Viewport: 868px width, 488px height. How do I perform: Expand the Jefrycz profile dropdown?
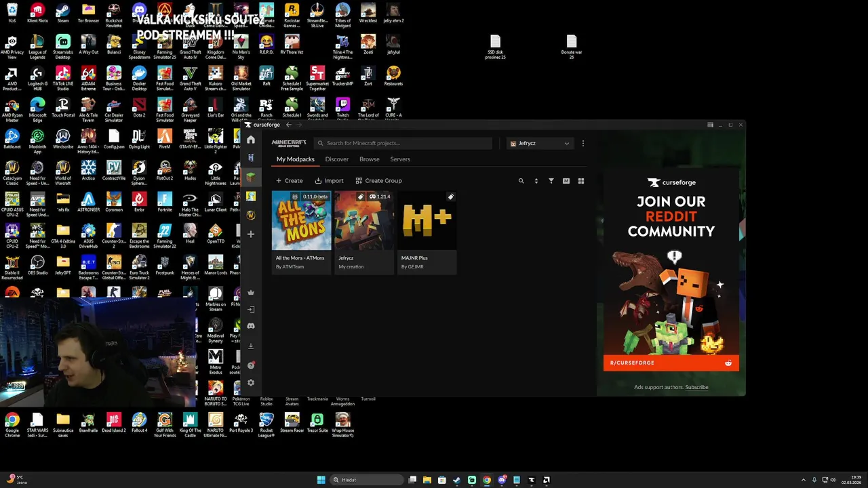[x=540, y=143]
